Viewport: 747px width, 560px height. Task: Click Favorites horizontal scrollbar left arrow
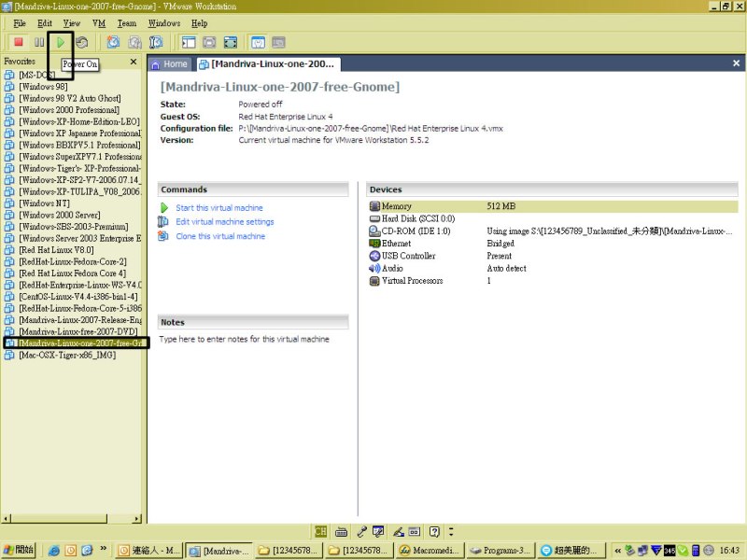pos(7,519)
